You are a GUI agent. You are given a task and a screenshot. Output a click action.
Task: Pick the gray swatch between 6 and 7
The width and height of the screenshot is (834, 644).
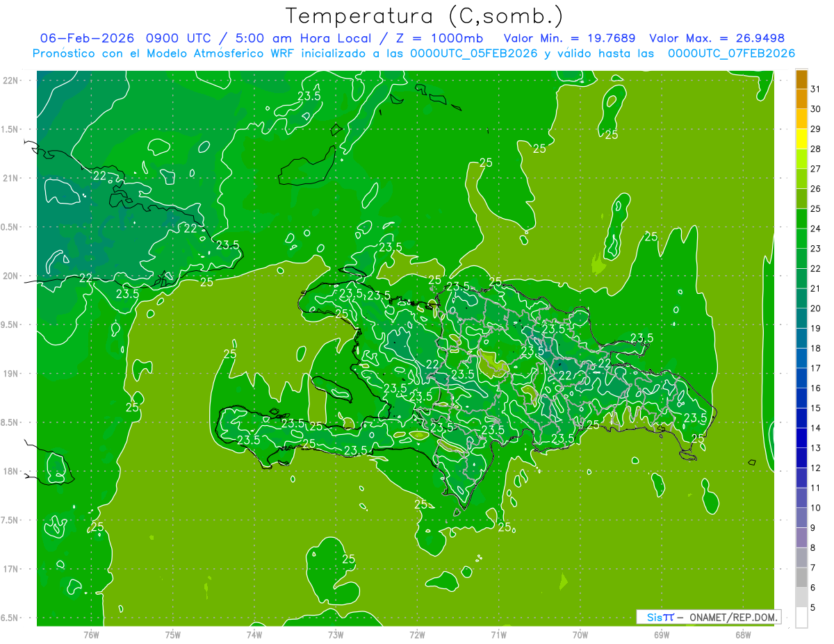801,577
